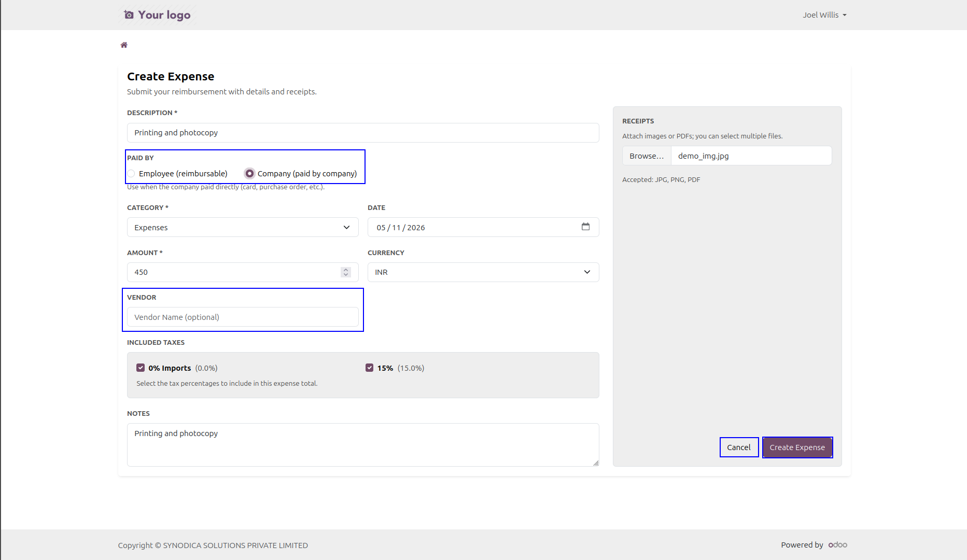Click the "(15.0%)" tax rate text
The width and height of the screenshot is (967, 560).
pyautogui.click(x=411, y=368)
